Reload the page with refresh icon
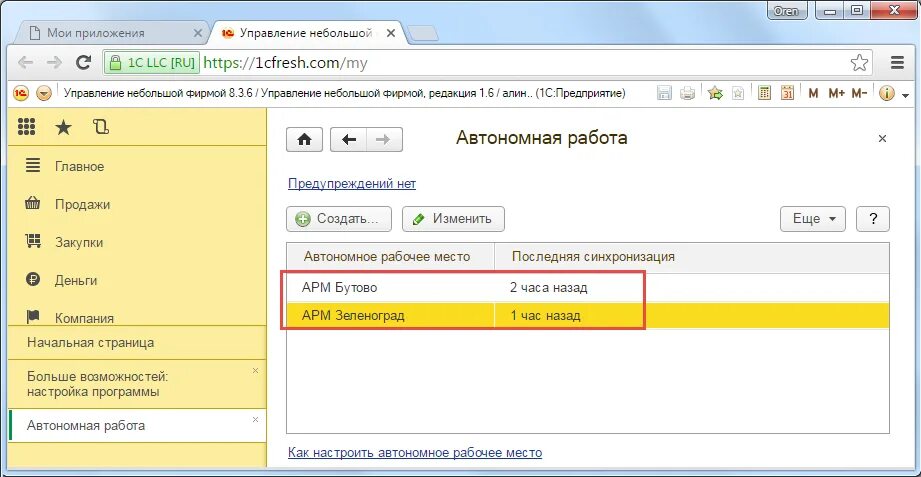Screen dimensions: 921x477 pos(85,62)
